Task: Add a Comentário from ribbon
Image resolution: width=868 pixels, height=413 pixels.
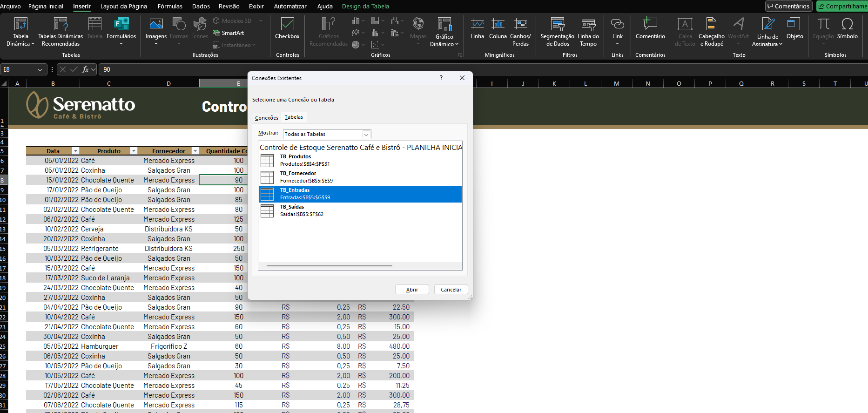Action: click(x=650, y=28)
